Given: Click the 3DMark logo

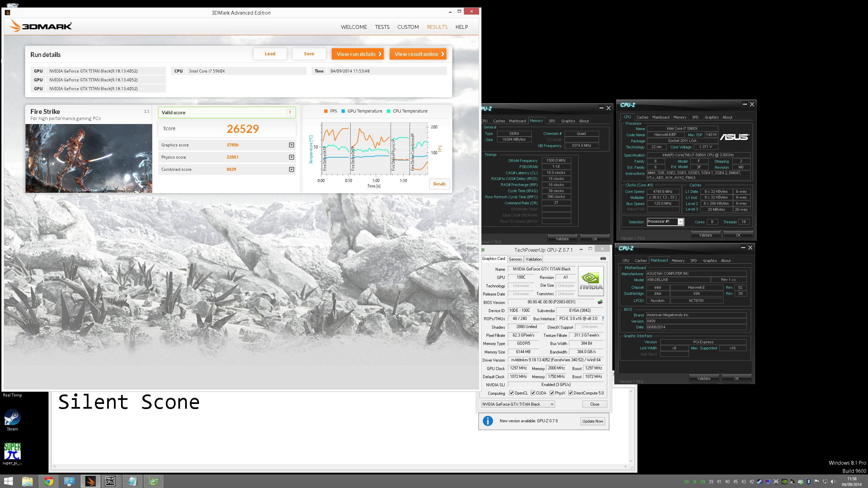Looking at the screenshot, I should pyautogui.click(x=40, y=26).
